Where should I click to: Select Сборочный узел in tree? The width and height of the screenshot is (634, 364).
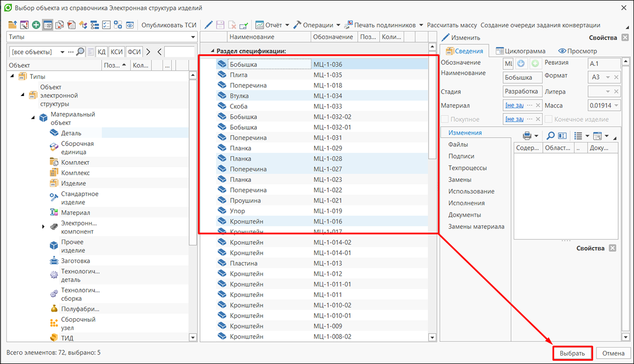point(78,323)
